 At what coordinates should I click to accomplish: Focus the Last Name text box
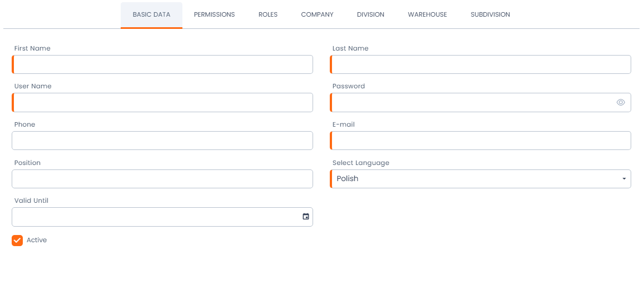tap(480, 64)
